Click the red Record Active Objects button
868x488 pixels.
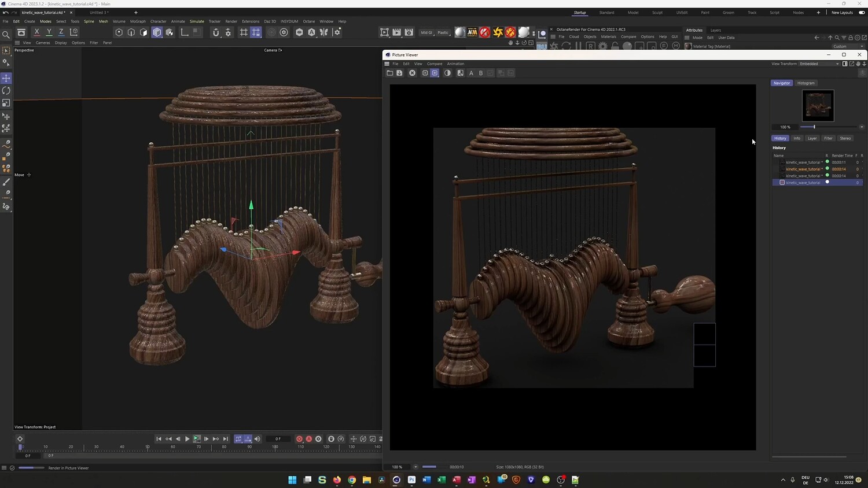coord(299,439)
